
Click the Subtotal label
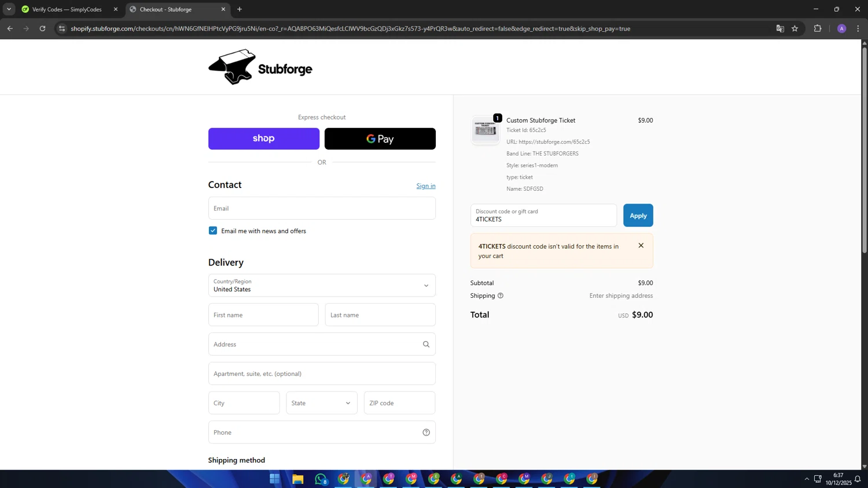[482, 283]
